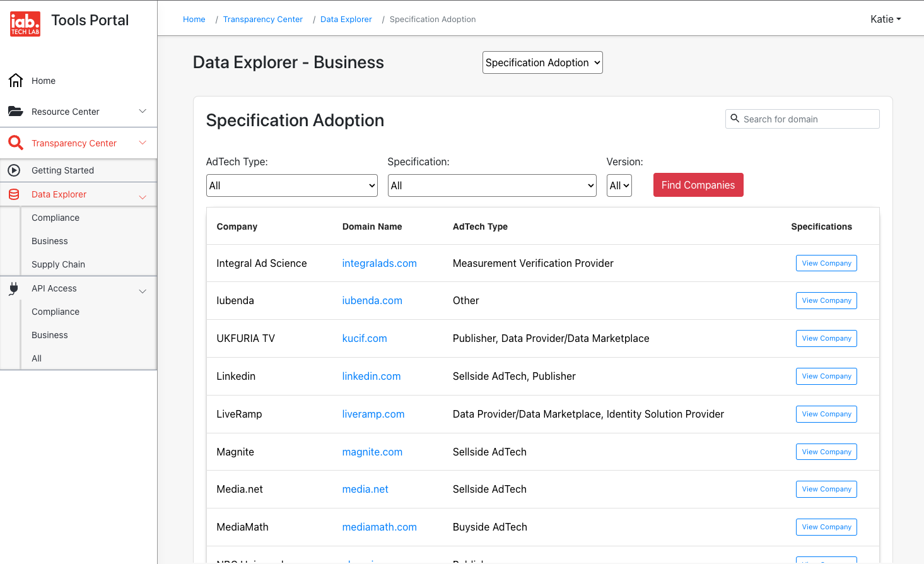Click Measurement Verification Provider cell
924x564 pixels.
(533, 263)
